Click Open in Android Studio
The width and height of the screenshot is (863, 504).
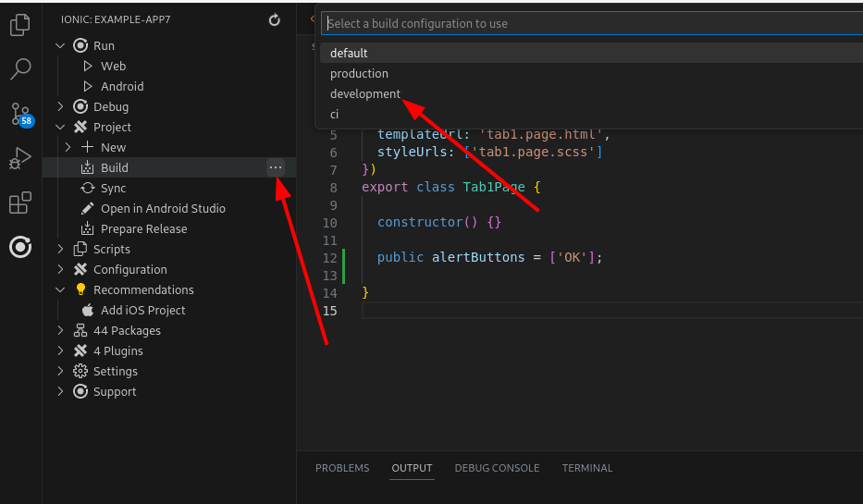click(x=163, y=208)
